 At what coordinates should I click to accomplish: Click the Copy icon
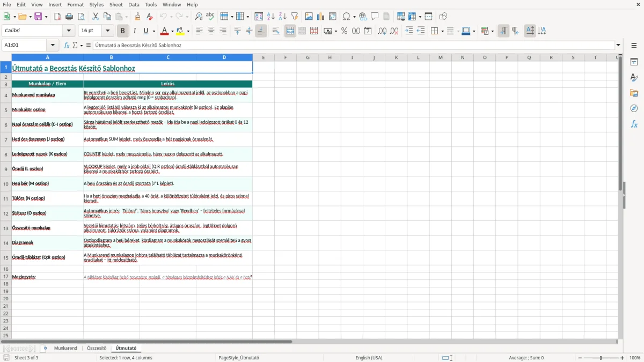click(x=106, y=17)
